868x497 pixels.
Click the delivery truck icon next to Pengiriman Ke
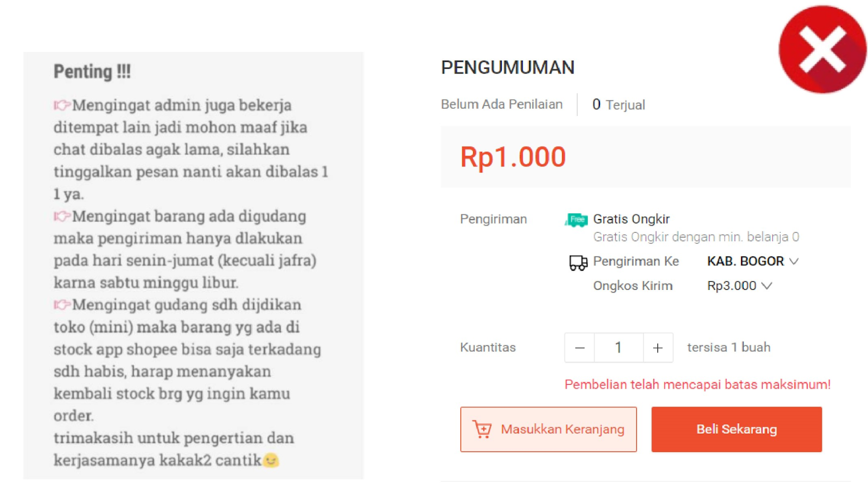click(x=578, y=262)
